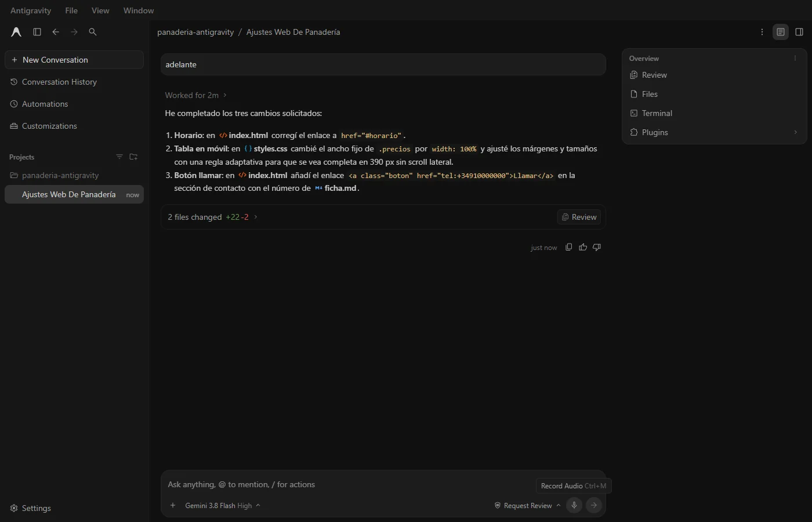This screenshot has height=522, width=812.
Task: Open the Window menu
Action: tap(139, 10)
